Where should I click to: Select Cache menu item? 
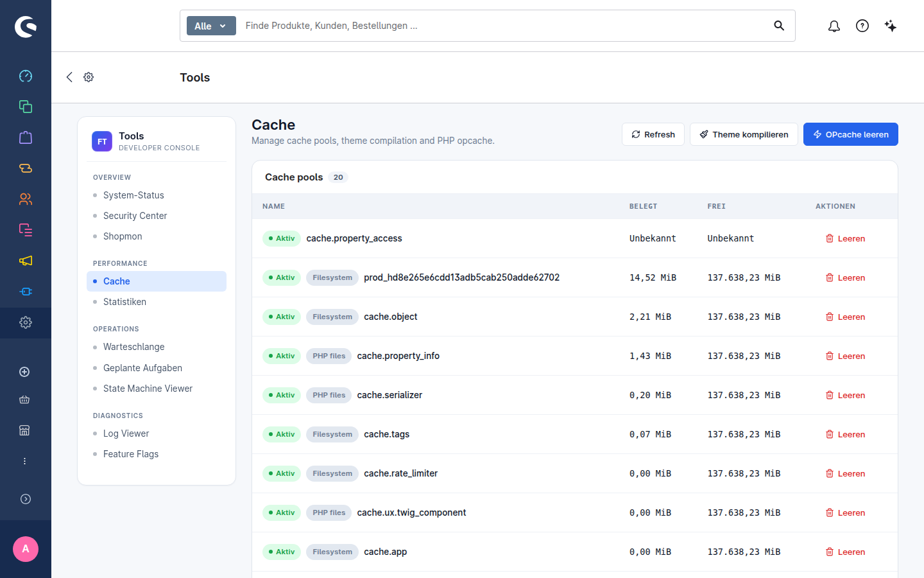tap(157, 281)
